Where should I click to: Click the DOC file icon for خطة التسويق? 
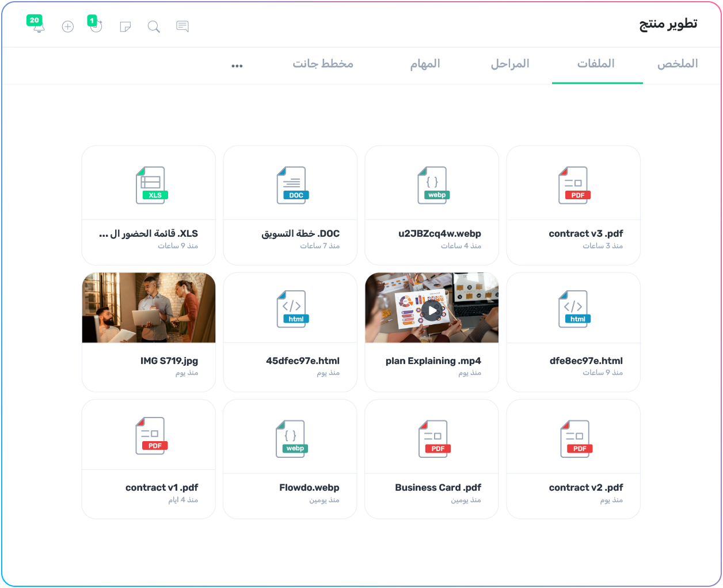click(x=292, y=185)
